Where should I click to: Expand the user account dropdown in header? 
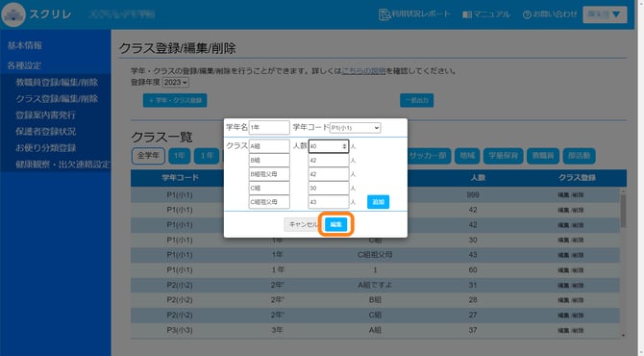point(605,14)
